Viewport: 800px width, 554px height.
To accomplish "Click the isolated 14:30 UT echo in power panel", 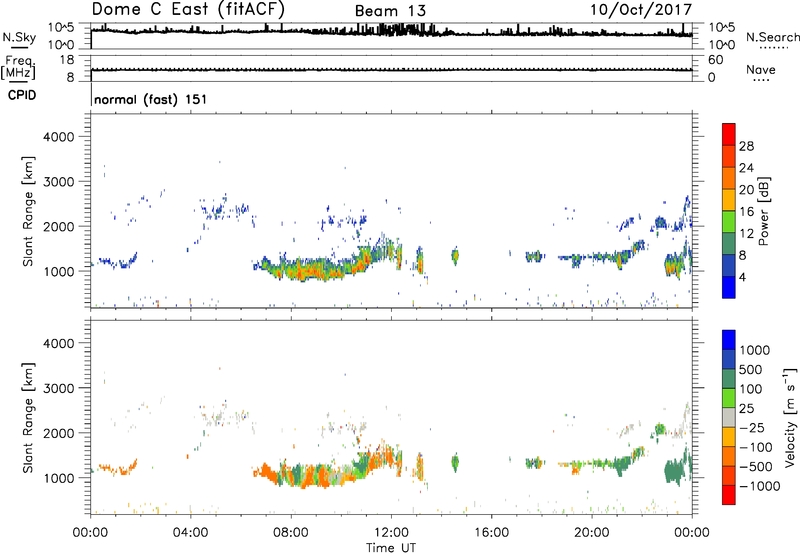I will (455, 256).
